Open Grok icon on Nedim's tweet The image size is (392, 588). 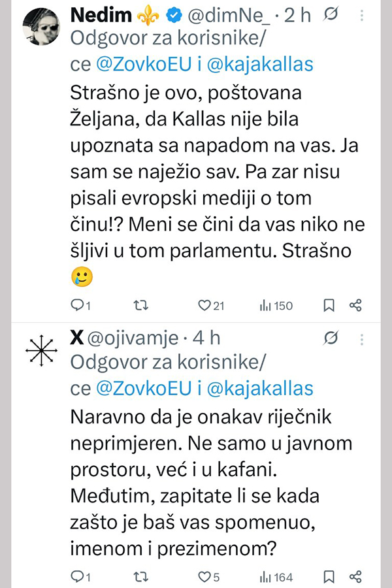pyautogui.click(x=331, y=15)
